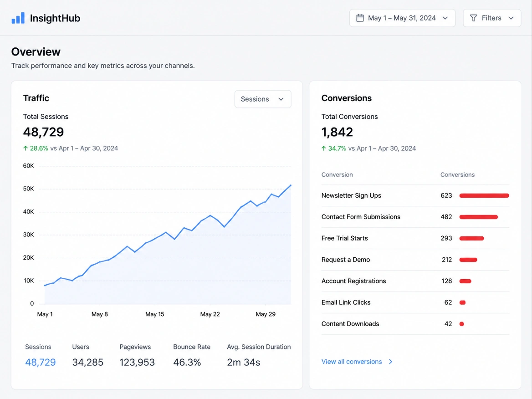
Task: Select the Bounce Rate metric 46.3%
Action: pyautogui.click(x=187, y=363)
